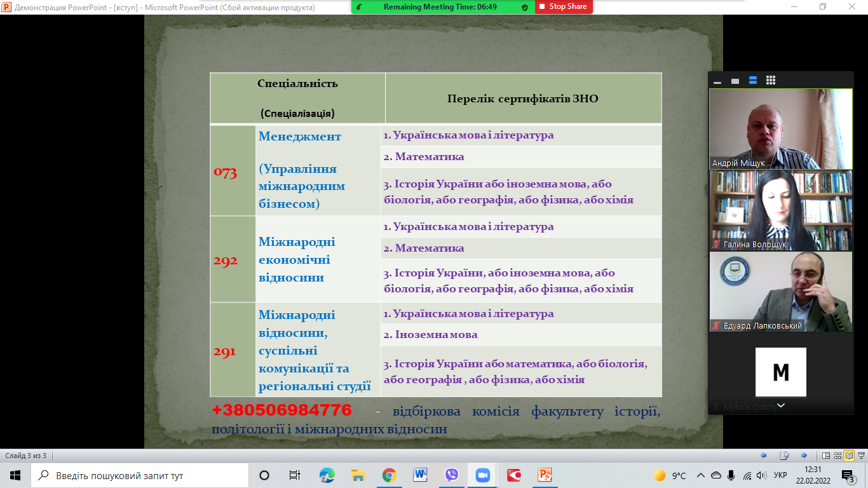Select the Zoom grid view layout icon
The width and height of the screenshot is (868, 488).
[771, 80]
